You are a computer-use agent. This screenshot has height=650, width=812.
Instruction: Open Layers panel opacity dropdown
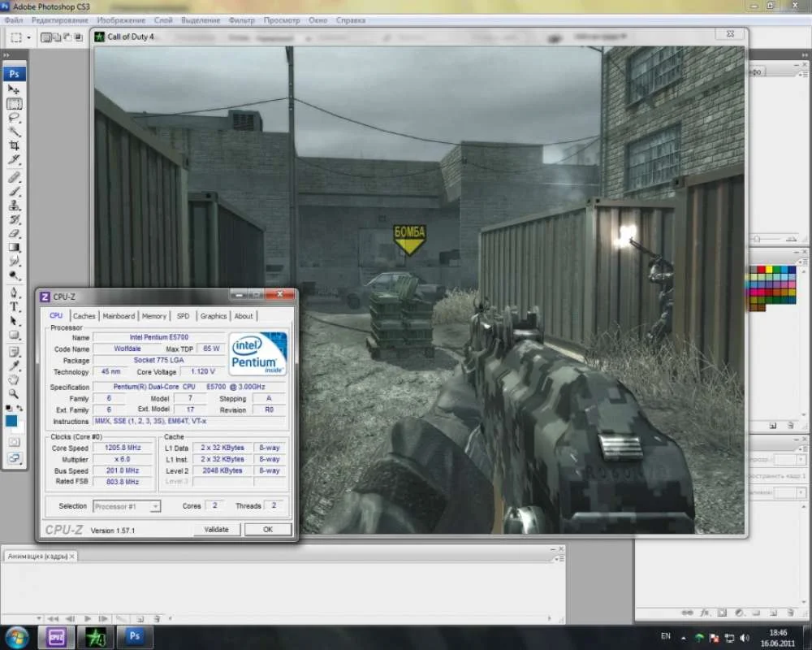(x=801, y=460)
